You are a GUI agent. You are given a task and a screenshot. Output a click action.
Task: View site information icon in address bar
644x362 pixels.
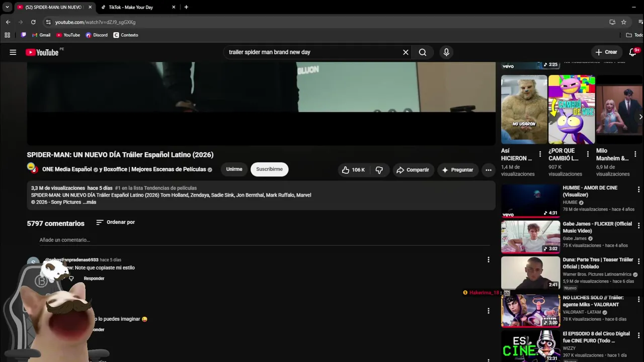[48, 22]
